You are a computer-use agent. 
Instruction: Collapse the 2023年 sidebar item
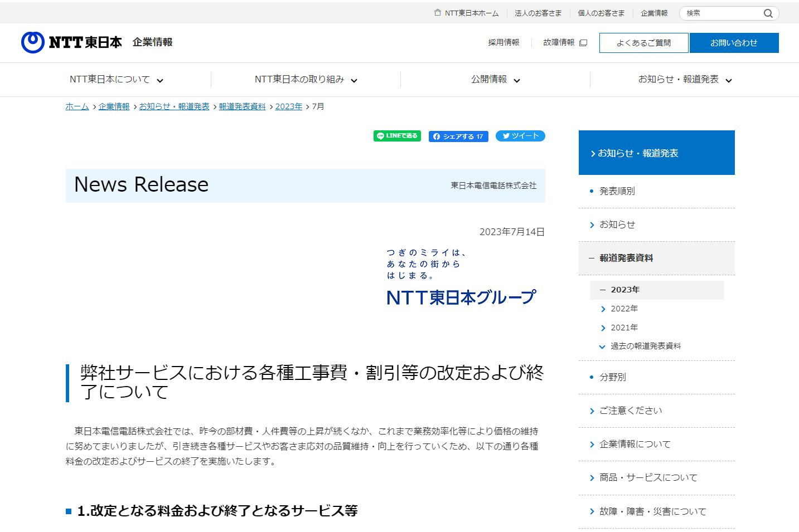point(657,290)
